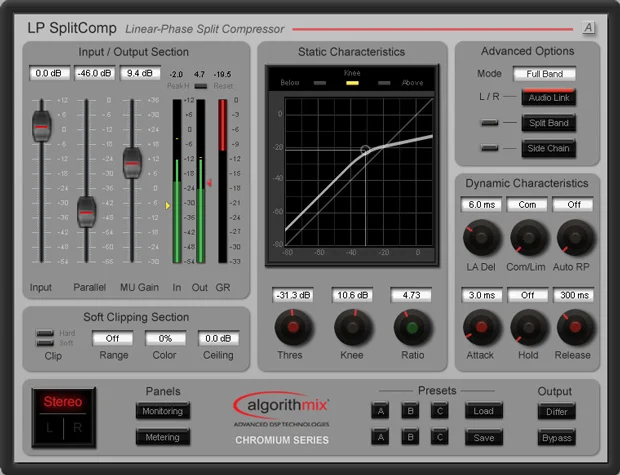Open the Mode Full Band selector

pyautogui.click(x=544, y=74)
